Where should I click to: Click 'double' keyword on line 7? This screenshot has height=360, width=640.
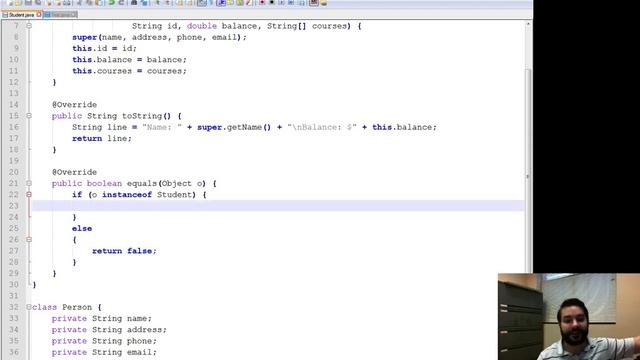point(202,26)
